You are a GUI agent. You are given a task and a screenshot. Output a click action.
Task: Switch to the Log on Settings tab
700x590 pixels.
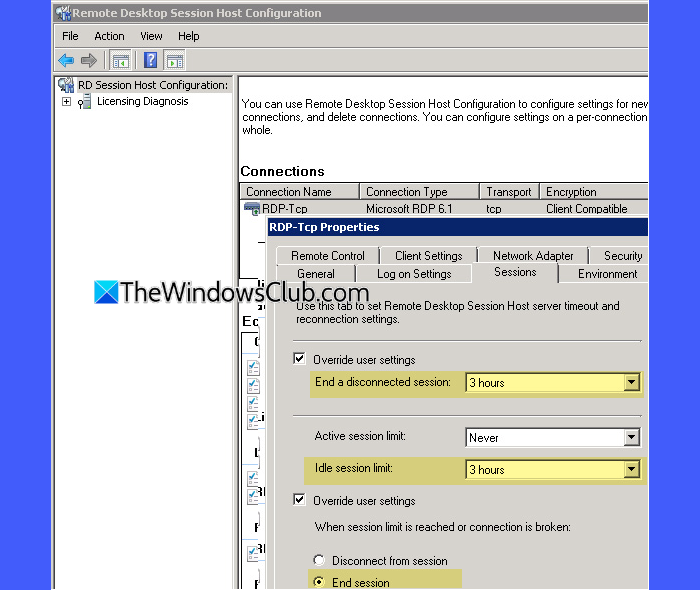click(x=414, y=274)
